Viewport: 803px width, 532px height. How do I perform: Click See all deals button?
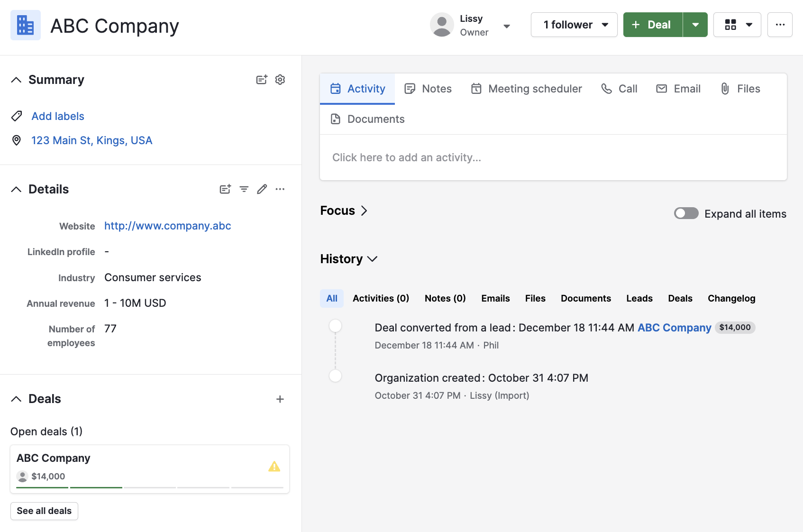(x=44, y=511)
